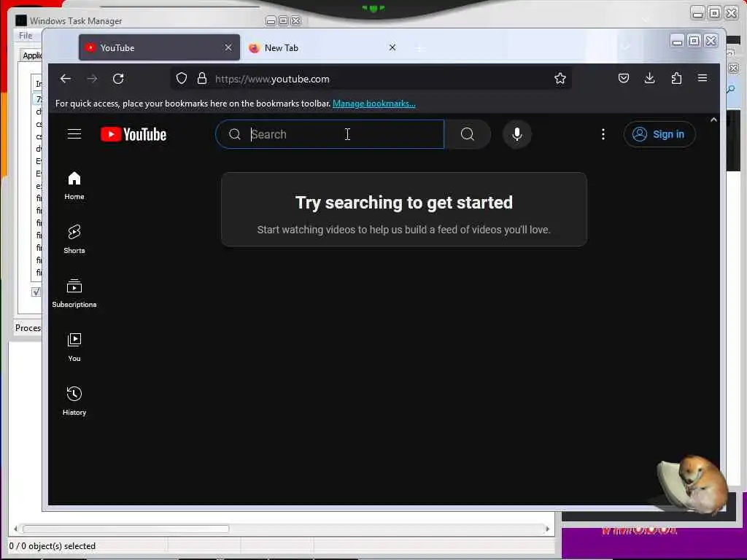
Task: Go to YouTube Home in sidebar
Action: 74,186
